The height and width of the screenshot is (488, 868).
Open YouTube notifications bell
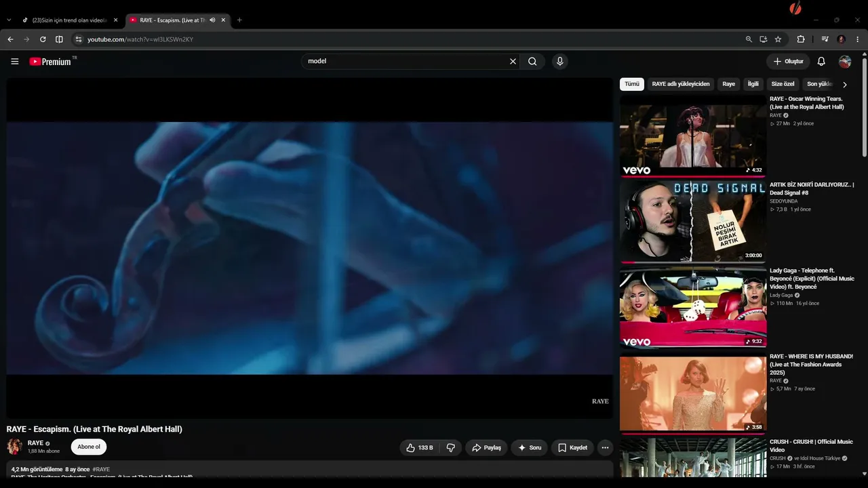821,62
